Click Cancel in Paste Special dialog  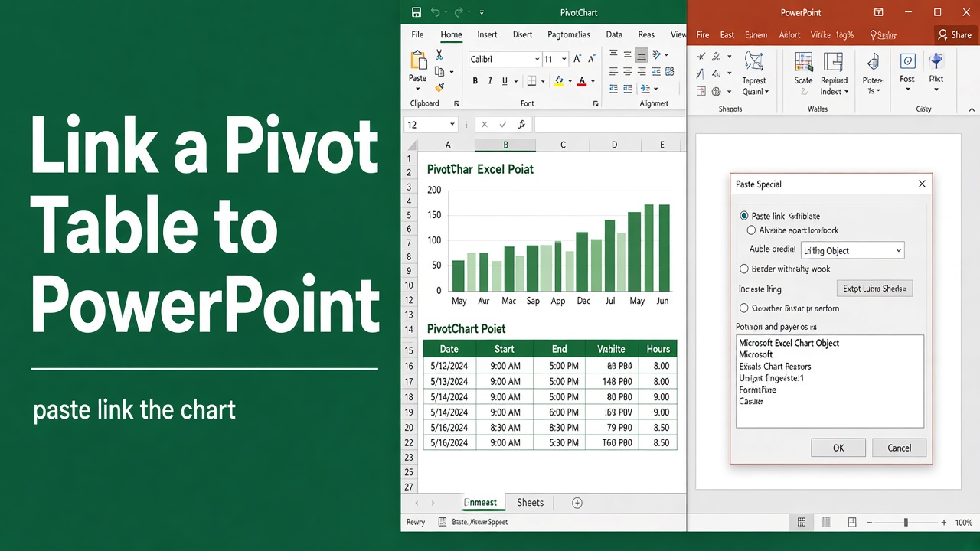coord(899,448)
